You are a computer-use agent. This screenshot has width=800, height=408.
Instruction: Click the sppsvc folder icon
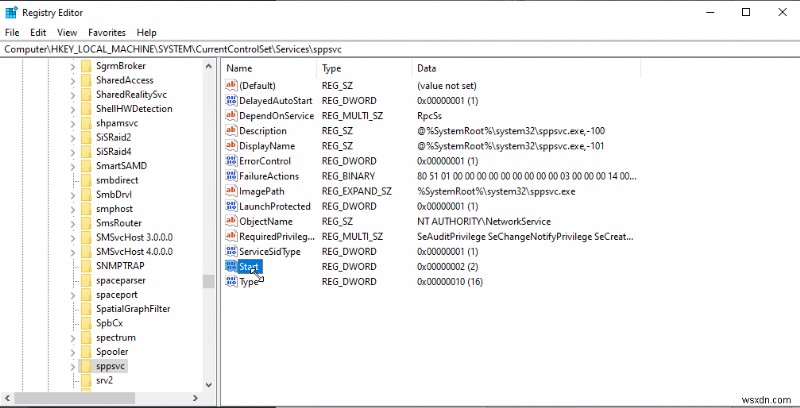(86, 366)
